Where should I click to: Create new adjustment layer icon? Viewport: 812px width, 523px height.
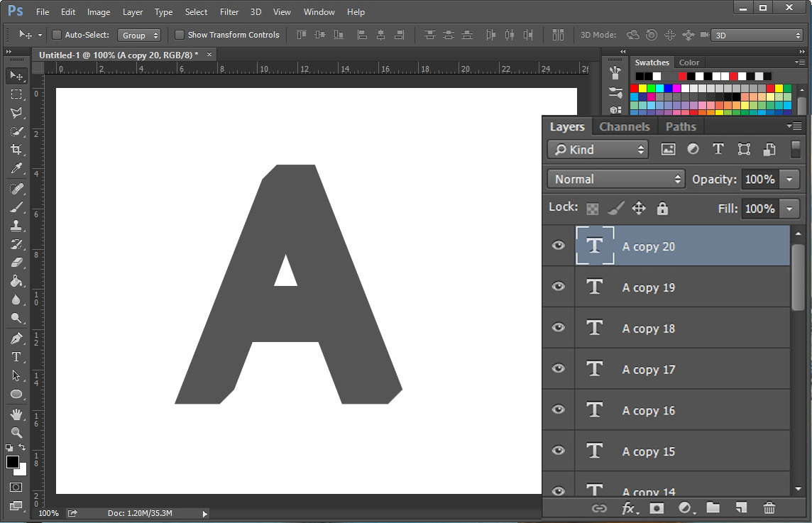pyautogui.click(x=686, y=509)
